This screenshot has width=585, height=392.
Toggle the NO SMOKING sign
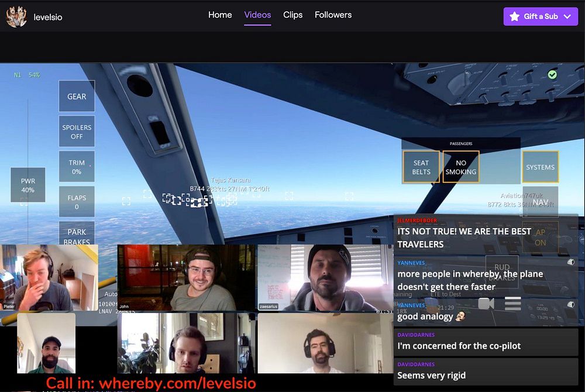tap(461, 167)
